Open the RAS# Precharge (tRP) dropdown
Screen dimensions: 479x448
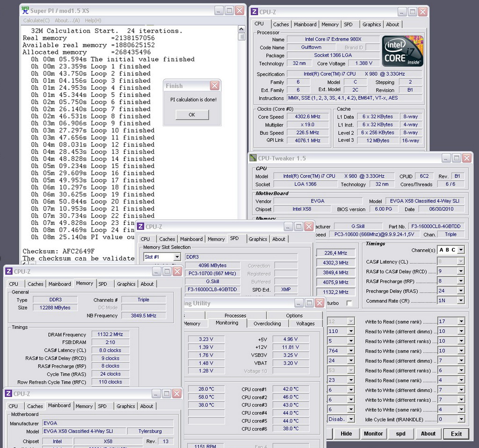[461, 281]
